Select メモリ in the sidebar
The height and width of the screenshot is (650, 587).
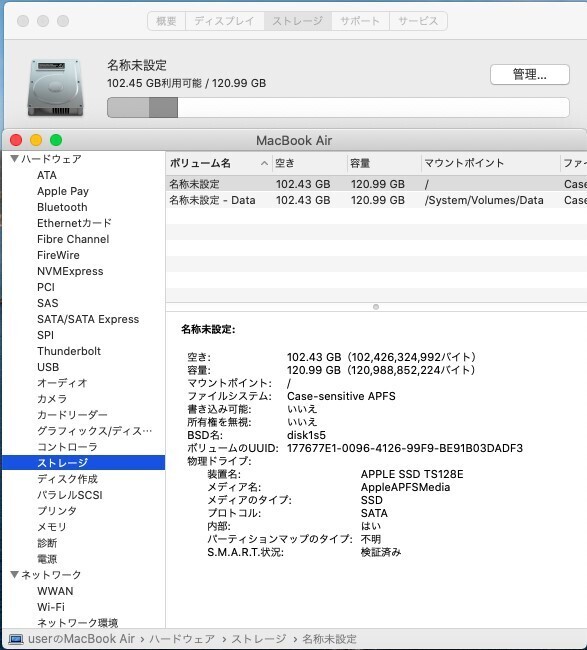pos(51,527)
